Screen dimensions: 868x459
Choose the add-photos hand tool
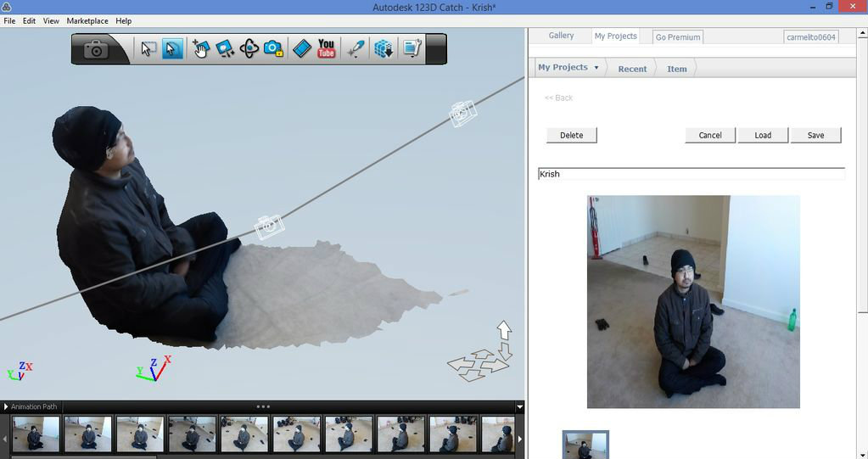click(200, 48)
